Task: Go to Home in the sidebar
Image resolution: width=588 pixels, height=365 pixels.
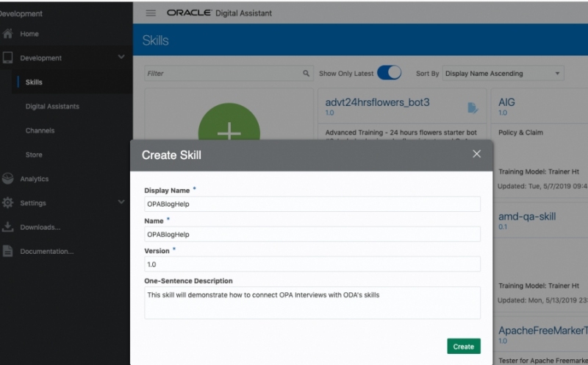Action: [29, 34]
